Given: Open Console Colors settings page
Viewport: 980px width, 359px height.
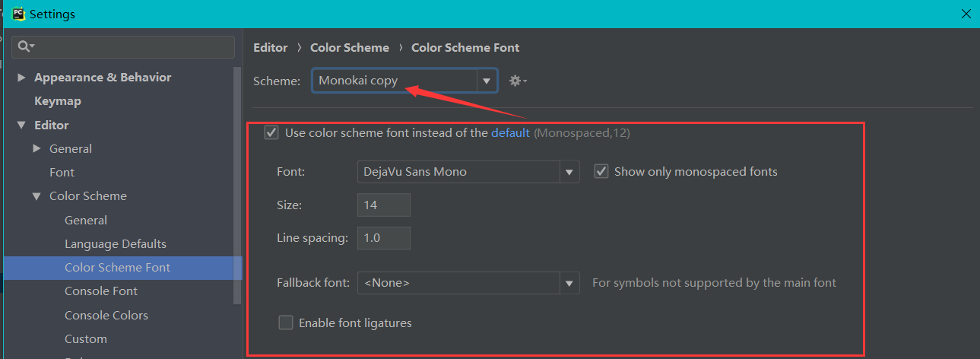Looking at the screenshot, I should point(106,316).
